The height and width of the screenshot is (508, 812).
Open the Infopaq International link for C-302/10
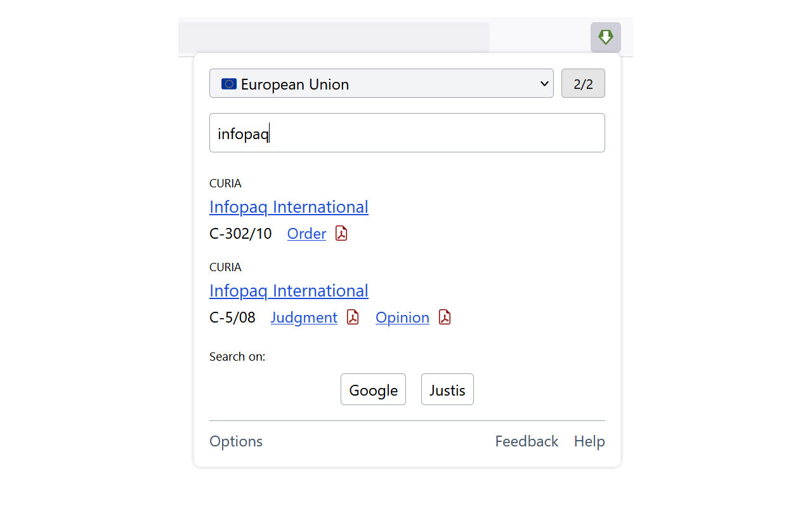(x=289, y=207)
